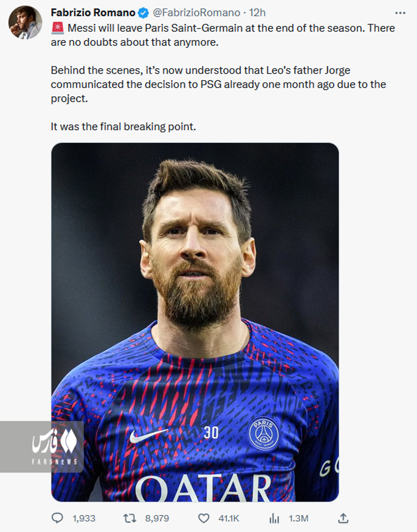Like the tweet with the heart icon
Viewport: 417px width, 532px height.
(204, 518)
